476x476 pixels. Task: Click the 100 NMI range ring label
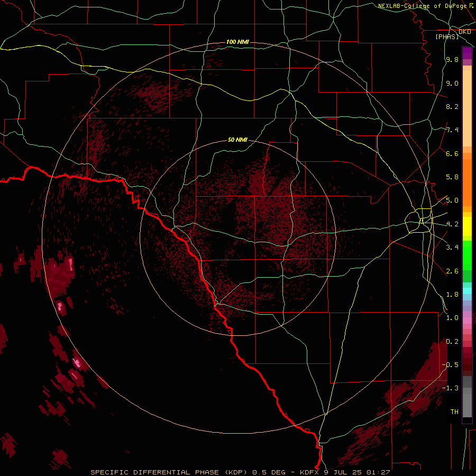click(237, 42)
